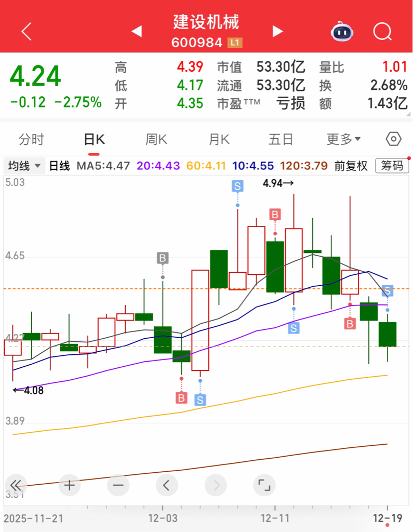This screenshot has width=413, height=532.
Task: Tap the 12-19 date axis label
Action: point(387,518)
